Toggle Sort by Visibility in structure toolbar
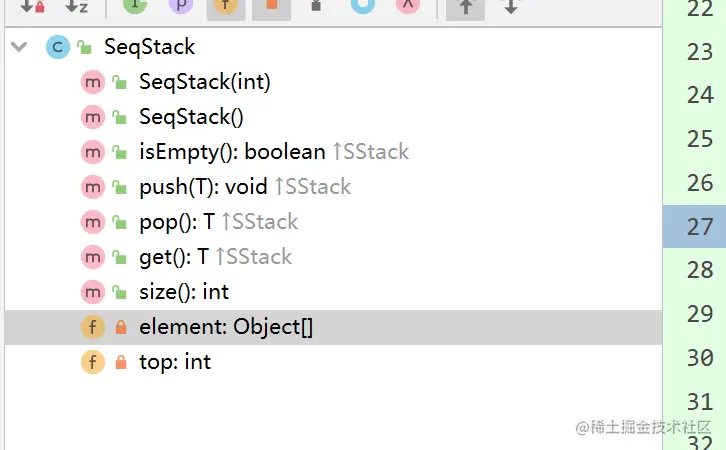726x450 pixels. click(x=32, y=6)
